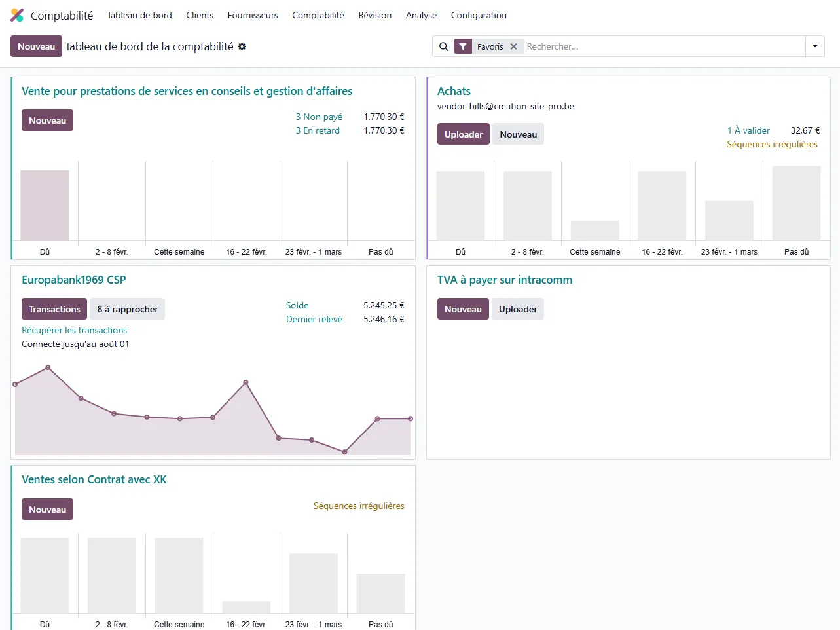Image resolution: width=840 pixels, height=630 pixels.
Task: Open the Analyse menu
Action: click(x=421, y=15)
